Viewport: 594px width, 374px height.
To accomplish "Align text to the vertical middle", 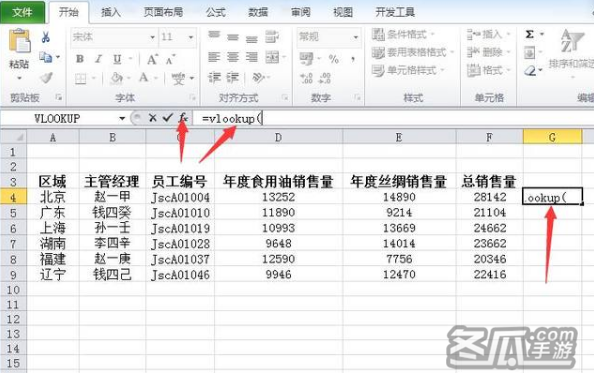I will coord(233,37).
